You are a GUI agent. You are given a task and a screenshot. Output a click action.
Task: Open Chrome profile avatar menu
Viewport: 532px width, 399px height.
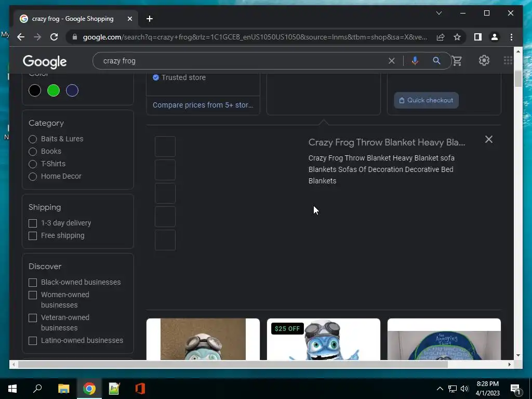[495, 37]
